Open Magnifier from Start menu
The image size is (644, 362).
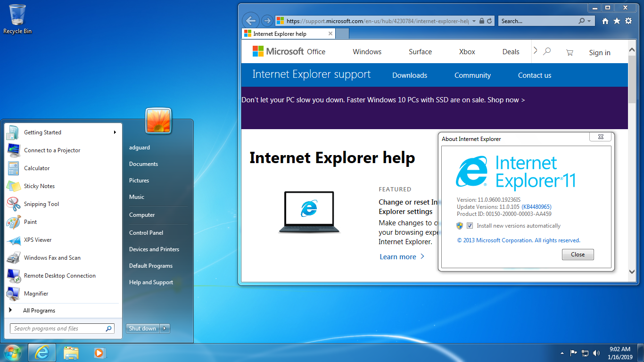point(64,294)
